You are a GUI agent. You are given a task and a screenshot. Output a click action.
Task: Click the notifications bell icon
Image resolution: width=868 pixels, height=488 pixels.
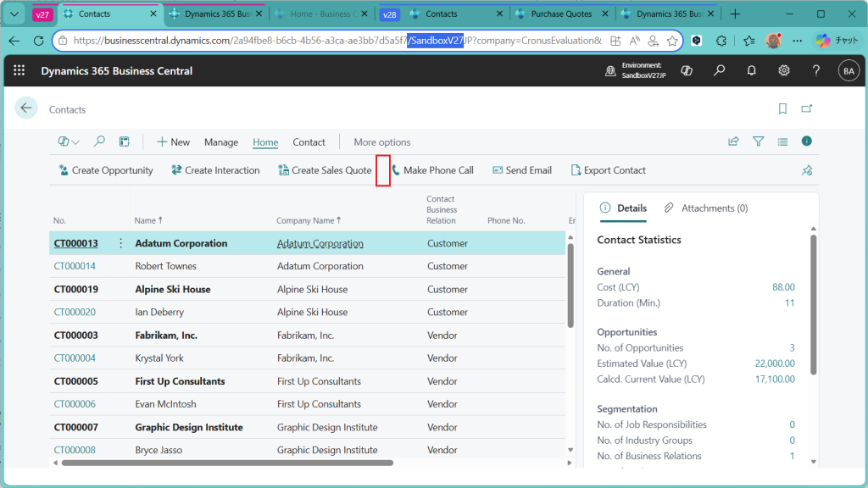pos(751,71)
